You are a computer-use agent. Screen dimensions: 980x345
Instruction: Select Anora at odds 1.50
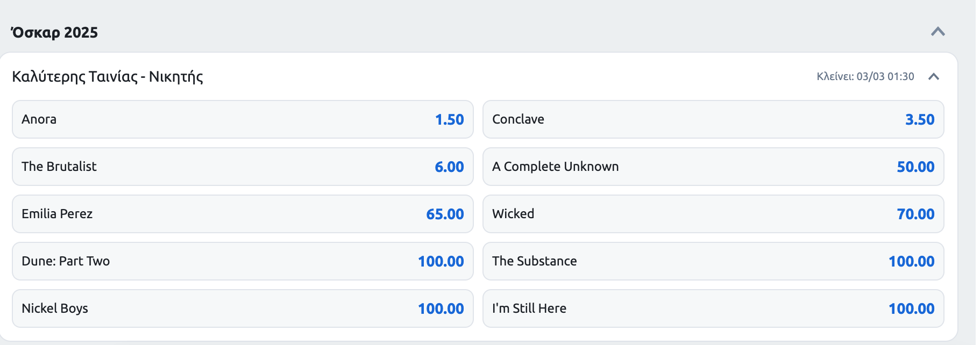click(x=242, y=119)
